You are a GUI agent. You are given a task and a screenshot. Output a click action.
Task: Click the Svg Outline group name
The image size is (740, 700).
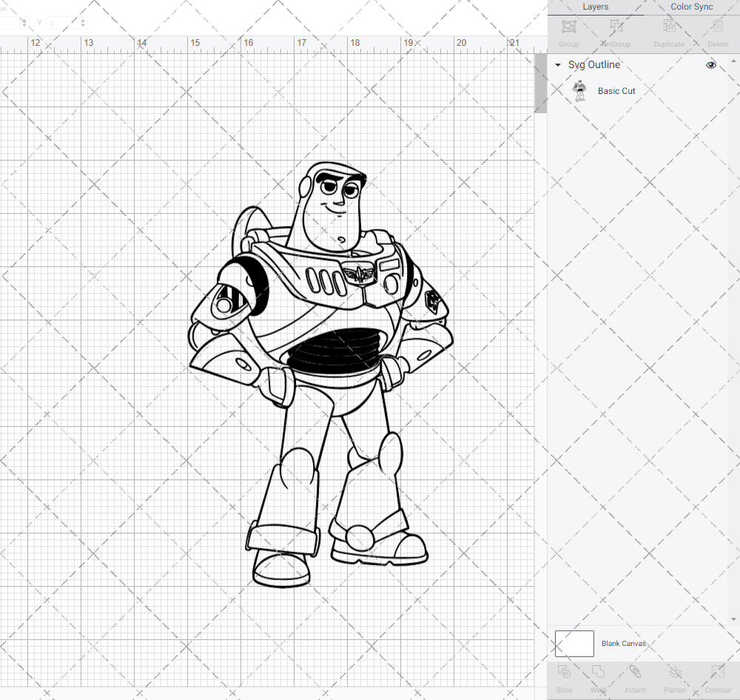tap(594, 65)
